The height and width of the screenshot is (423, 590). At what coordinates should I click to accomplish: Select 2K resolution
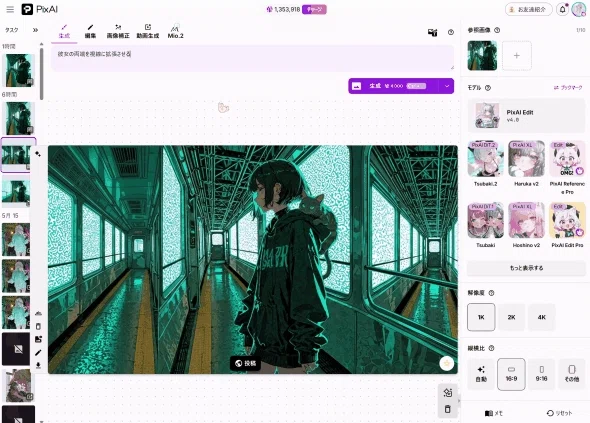pos(511,317)
